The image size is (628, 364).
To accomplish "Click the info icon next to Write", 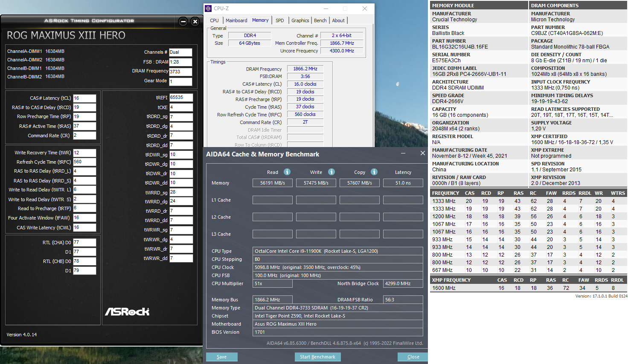I will 331,172.
